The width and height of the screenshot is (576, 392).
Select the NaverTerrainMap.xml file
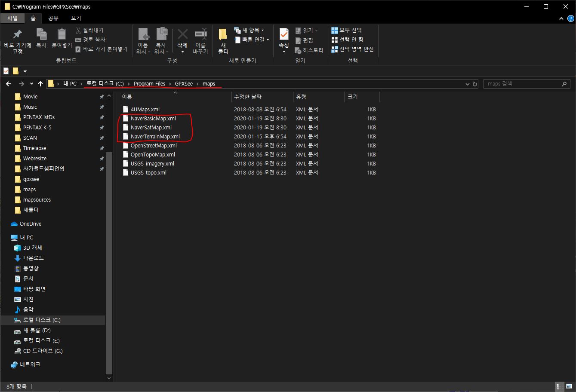click(155, 136)
